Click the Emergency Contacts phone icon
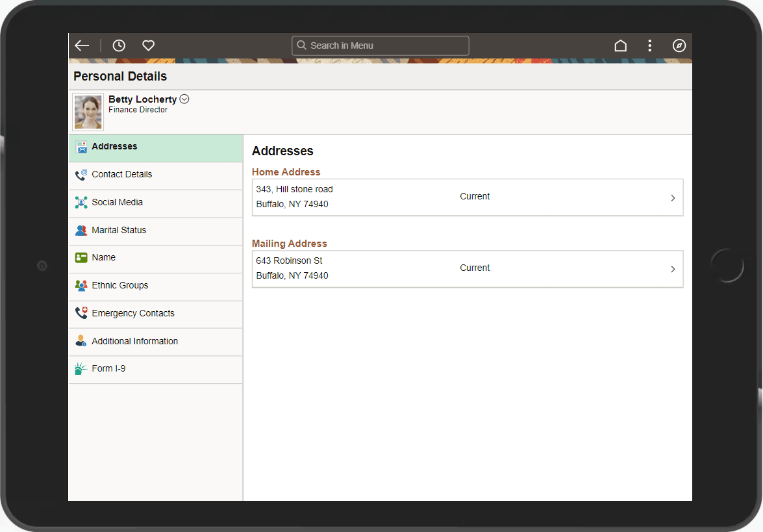Image resolution: width=763 pixels, height=532 pixels. click(x=81, y=312)
